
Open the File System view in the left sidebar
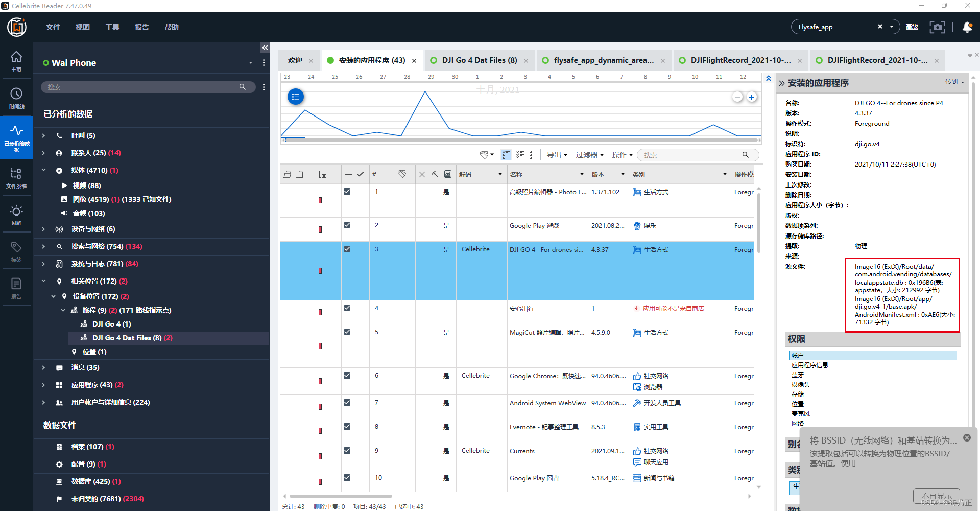point(16,178)
